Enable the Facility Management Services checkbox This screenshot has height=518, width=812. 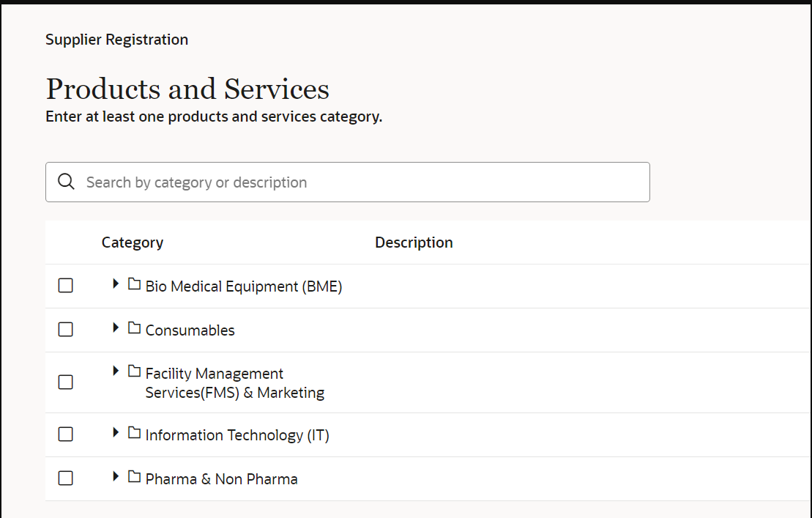tap(65, 382)
